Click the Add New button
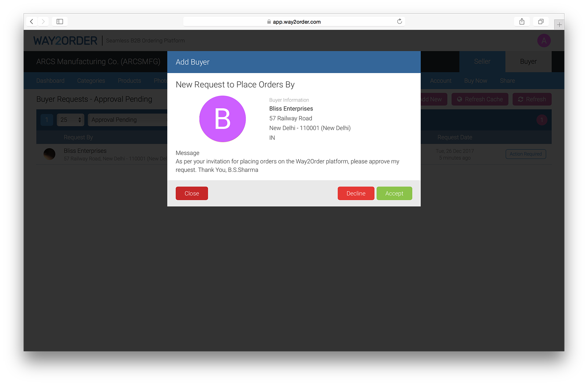The height and width of the screenshot is (385, 588). (x=434, y=99)
